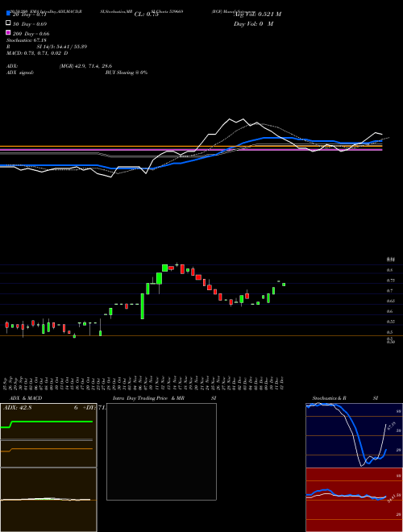Click the 67.18 stochastics value label on the line

[x=392, y=426]
